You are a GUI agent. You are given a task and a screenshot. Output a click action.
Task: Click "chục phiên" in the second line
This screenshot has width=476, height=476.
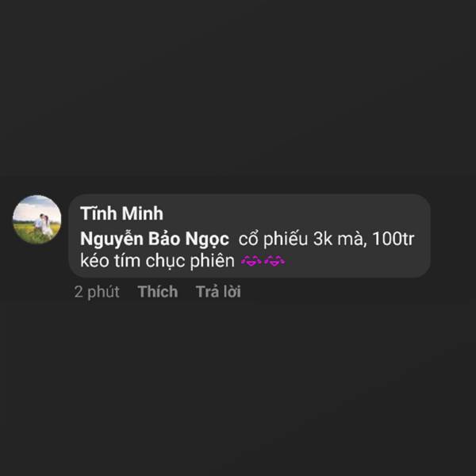point(190,261)
